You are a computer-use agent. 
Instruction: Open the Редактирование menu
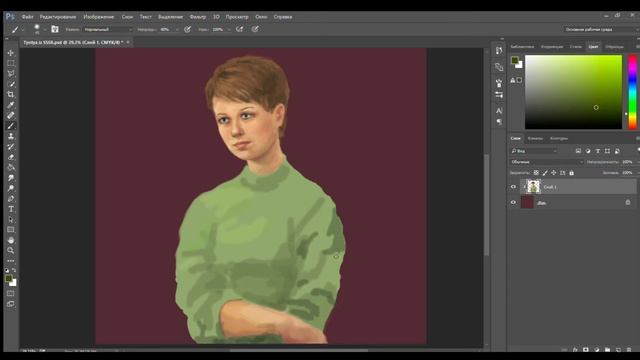coord(58,17)
